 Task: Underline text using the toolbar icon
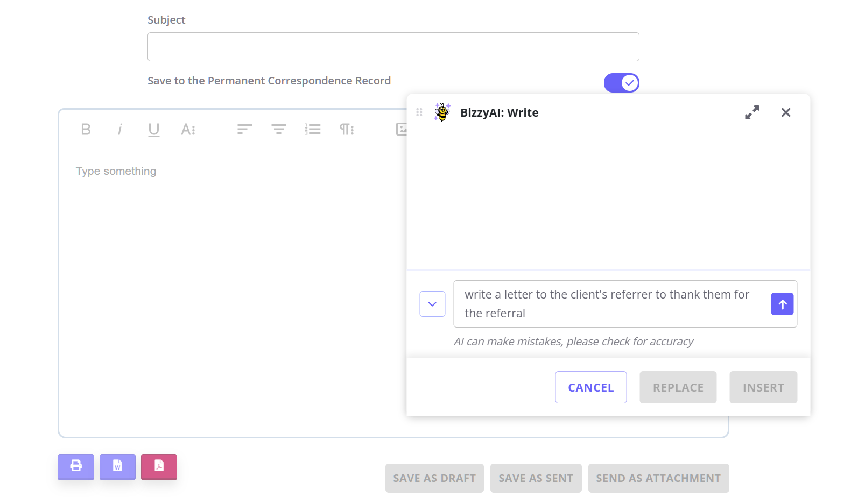pyautogui.click(x=153, y=129)
